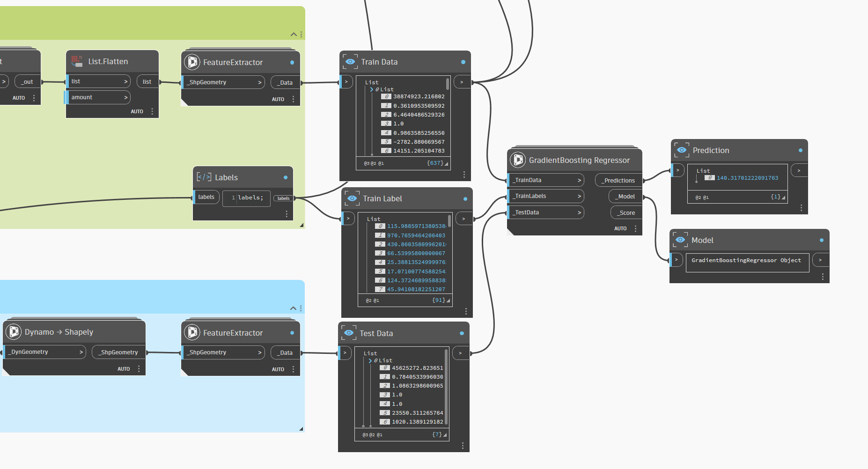Click the _Model output port

(625, 197)
